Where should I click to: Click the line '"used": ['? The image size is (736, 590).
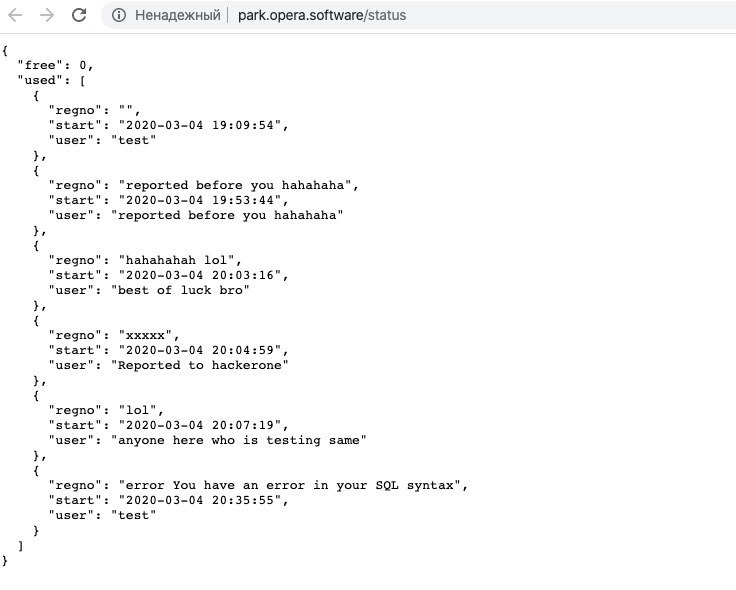click(x=52, y=80)
